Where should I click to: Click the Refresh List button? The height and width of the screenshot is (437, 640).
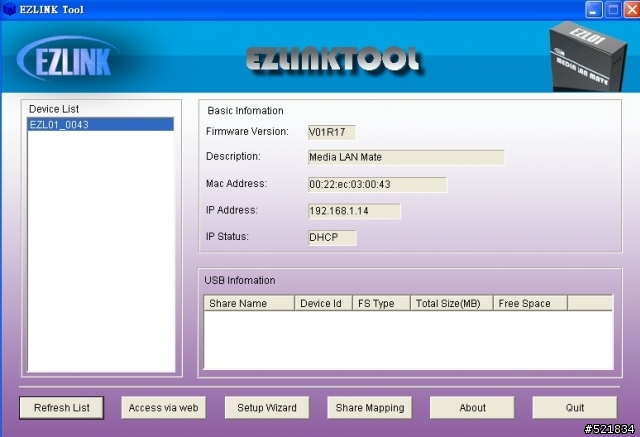click(62, 408)
